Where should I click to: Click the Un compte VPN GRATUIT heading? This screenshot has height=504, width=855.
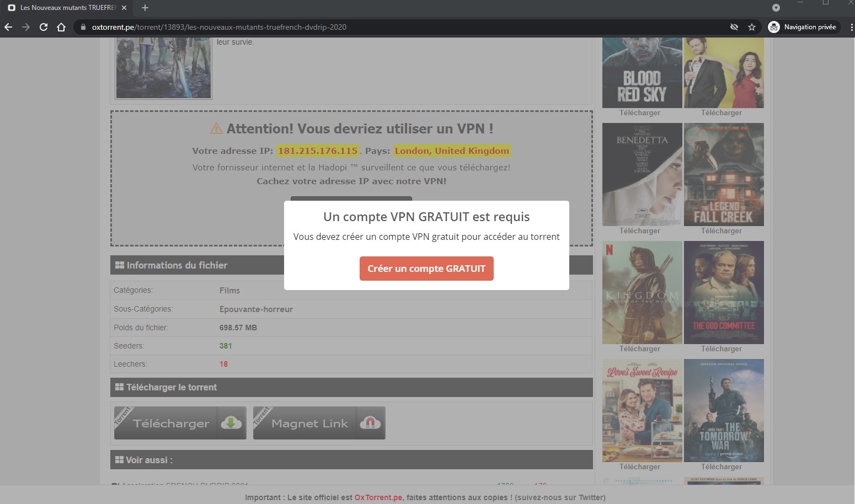pos(426,217)
